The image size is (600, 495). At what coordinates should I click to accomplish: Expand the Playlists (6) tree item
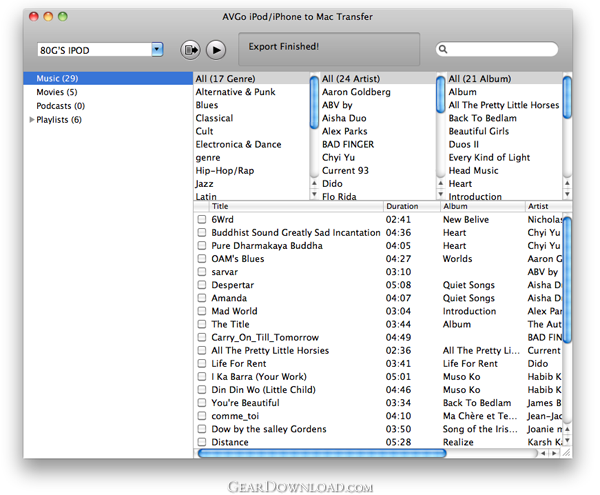tap(32, 120)
